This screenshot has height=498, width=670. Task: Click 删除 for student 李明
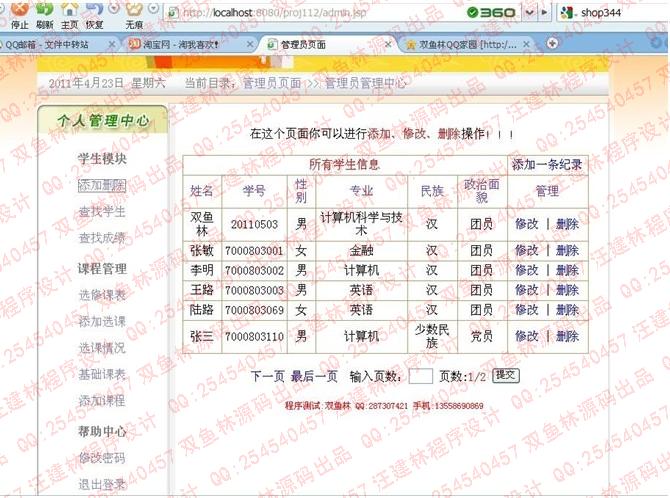coord(567,270)
